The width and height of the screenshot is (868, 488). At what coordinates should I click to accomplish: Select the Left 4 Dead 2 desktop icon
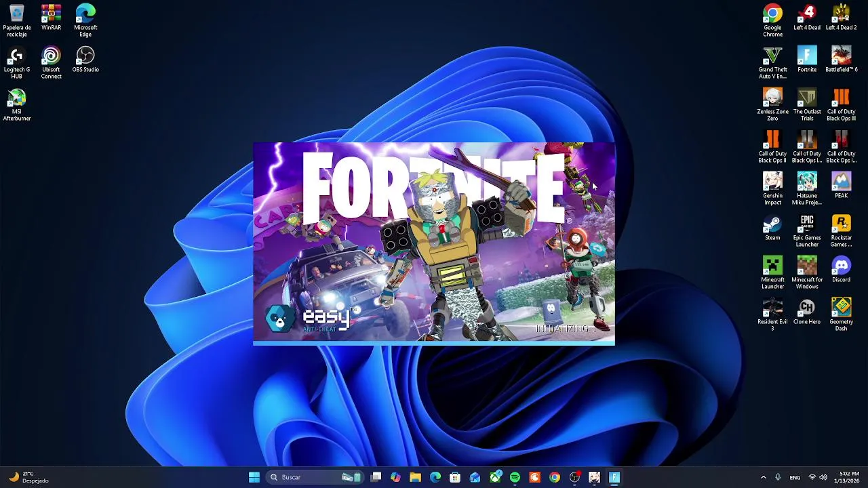[x=841, y=18]
